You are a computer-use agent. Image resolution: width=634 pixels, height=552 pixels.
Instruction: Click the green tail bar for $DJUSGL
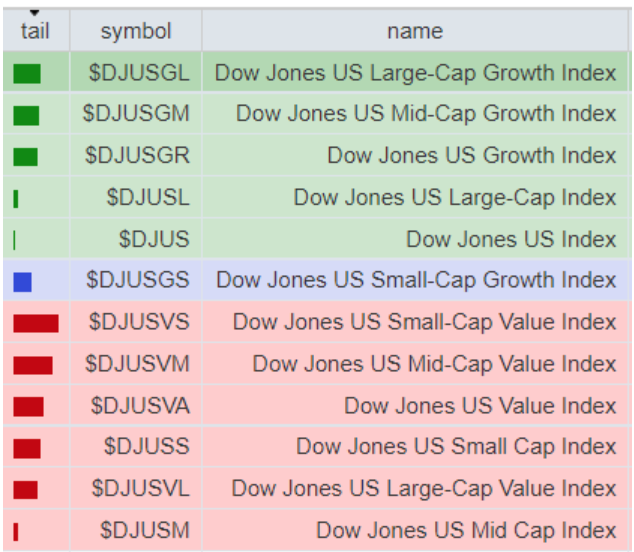tap(27, 73)
